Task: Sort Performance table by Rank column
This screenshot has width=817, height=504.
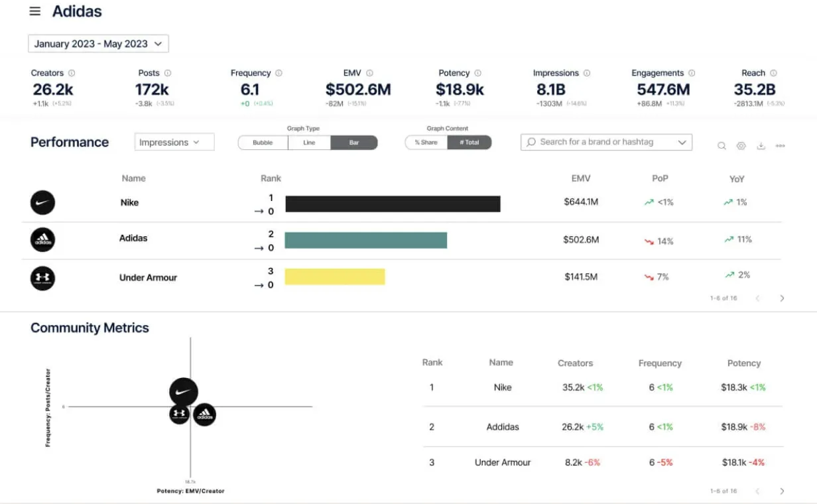Action: tap(271, 178)
